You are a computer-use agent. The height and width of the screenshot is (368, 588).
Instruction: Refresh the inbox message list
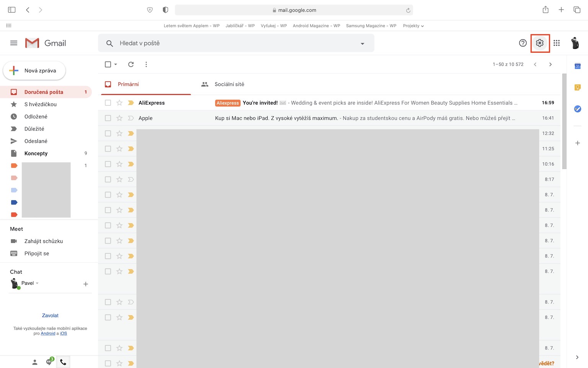click(131, 64)
